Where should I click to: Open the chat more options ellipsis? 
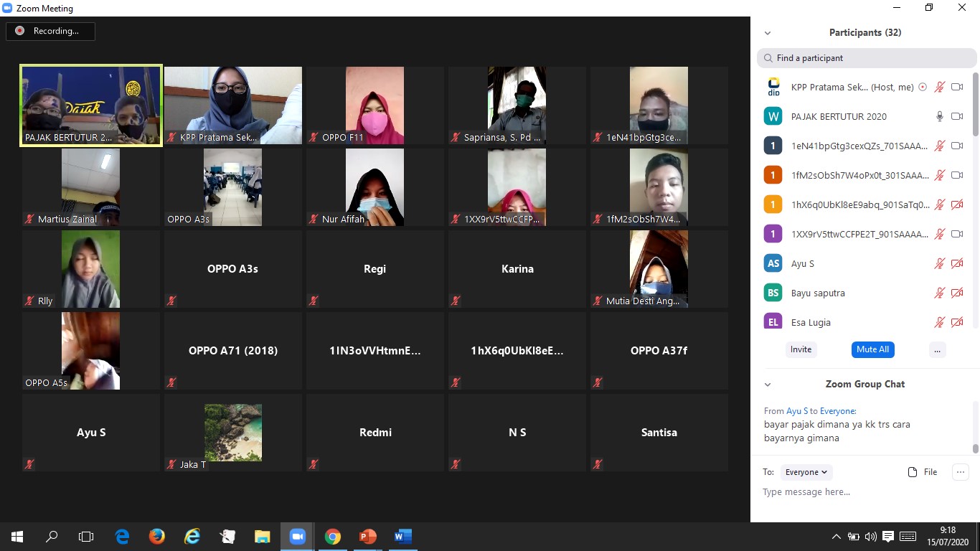pos(960,472)
